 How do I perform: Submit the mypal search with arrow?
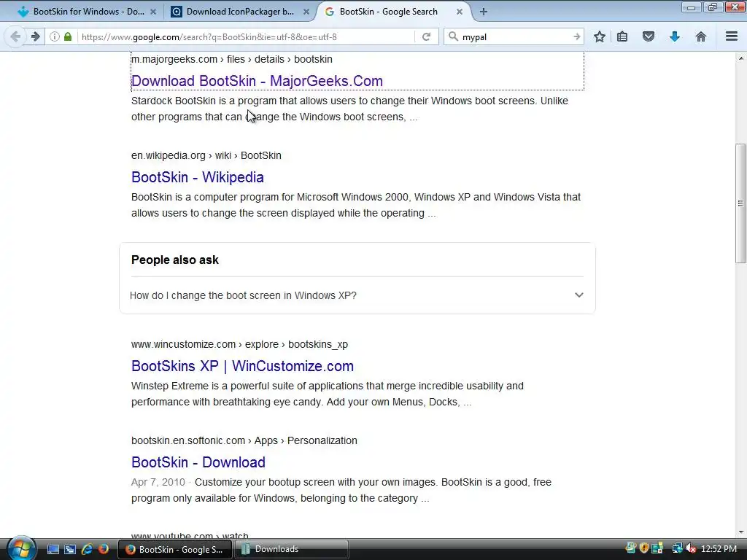[577, 36]
